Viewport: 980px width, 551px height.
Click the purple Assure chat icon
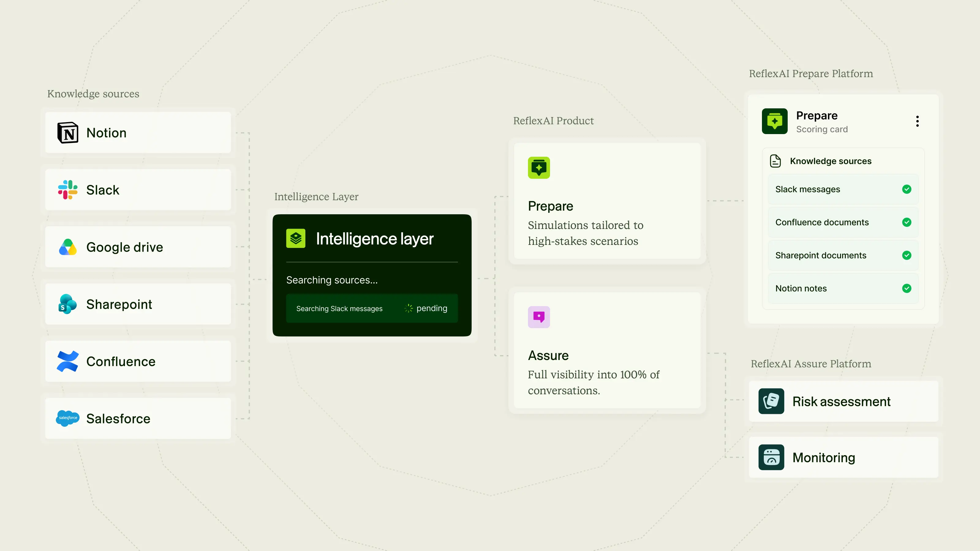pyautogui.click(x=539, y=317)
